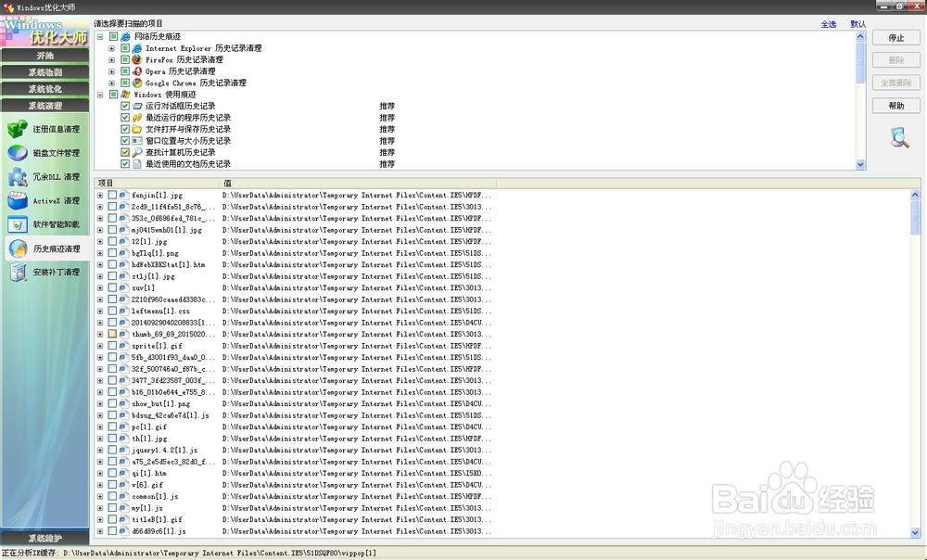Open 安装补丁清理 icon
927x560 pixels.
[x=17, y=272]
